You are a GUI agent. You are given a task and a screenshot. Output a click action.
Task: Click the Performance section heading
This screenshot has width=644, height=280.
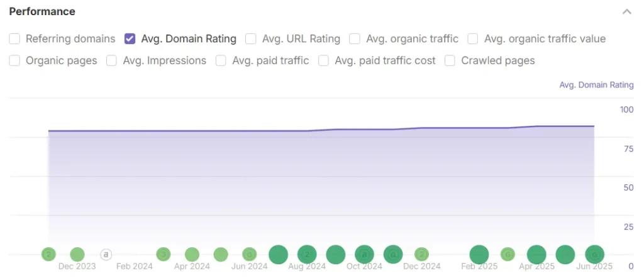(x=42, y=12)
